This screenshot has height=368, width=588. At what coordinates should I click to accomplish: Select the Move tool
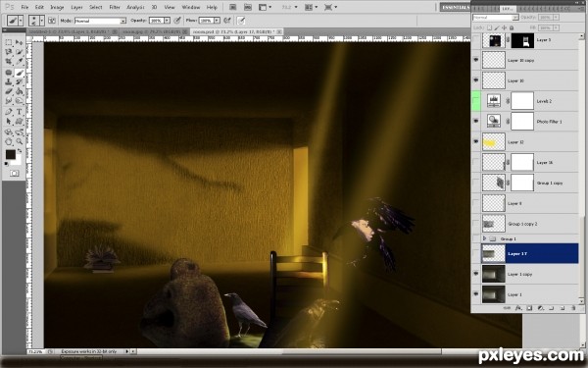19,42
